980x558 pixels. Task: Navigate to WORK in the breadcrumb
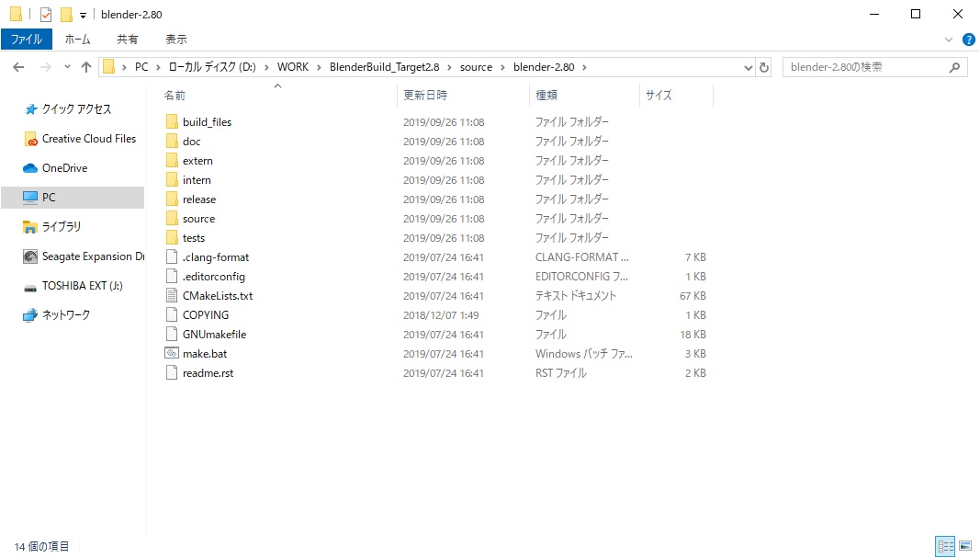[x=293, y=67]
